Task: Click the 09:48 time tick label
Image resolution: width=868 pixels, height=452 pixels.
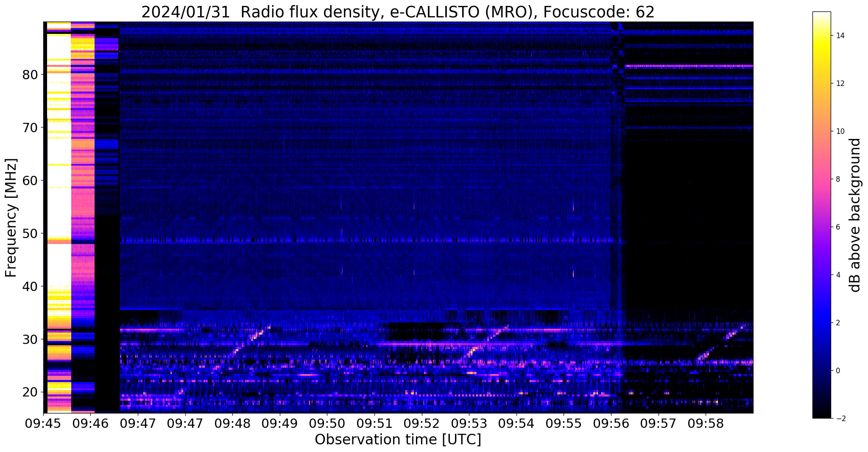Action: click(232, 424)
